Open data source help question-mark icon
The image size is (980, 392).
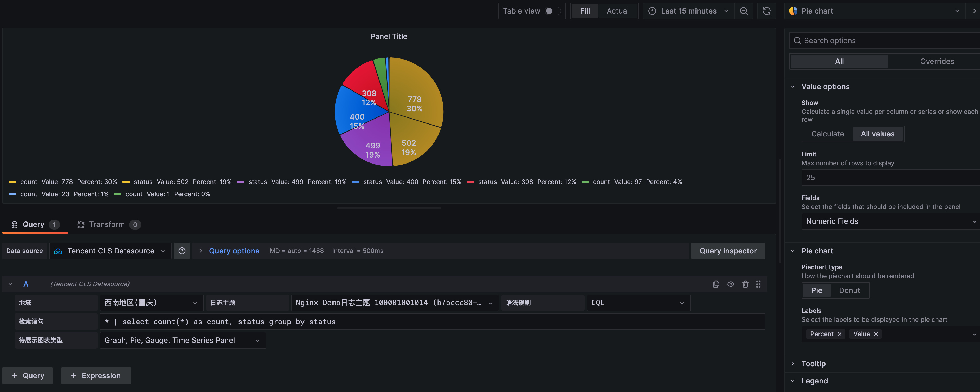(182, 251)
